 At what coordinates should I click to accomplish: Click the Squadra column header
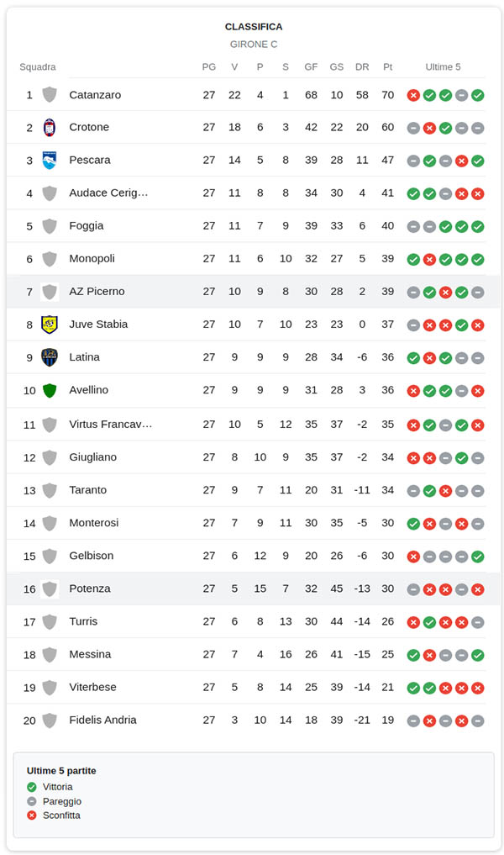click(38, 67)
